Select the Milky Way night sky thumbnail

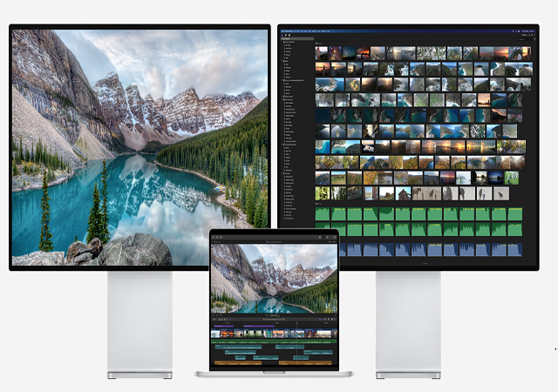349,53
